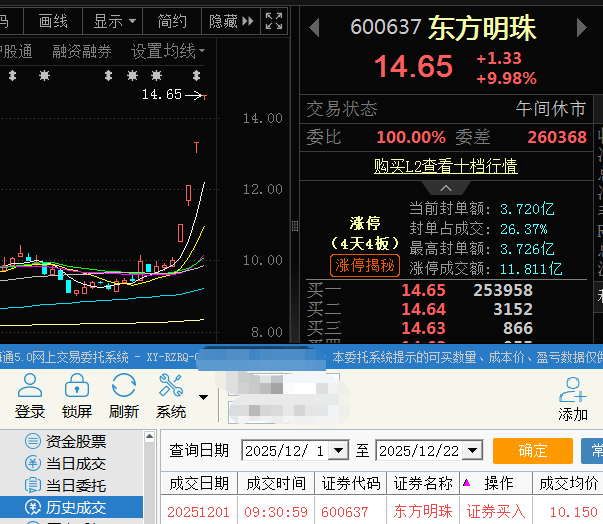The height and width of the screenshot is (524, 603).
Task: Click the 资金股票 list icon in sidebar
Action: click(x=33, y=441)
